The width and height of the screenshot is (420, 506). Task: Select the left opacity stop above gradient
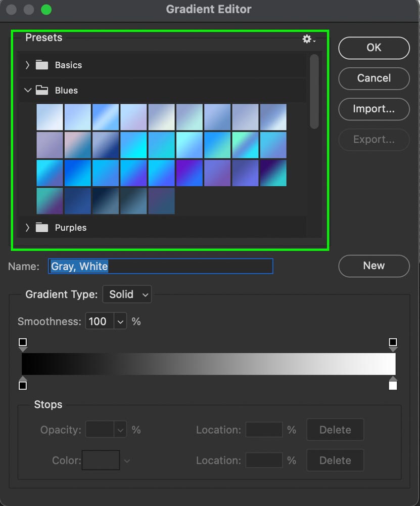(x=23, y=344)
